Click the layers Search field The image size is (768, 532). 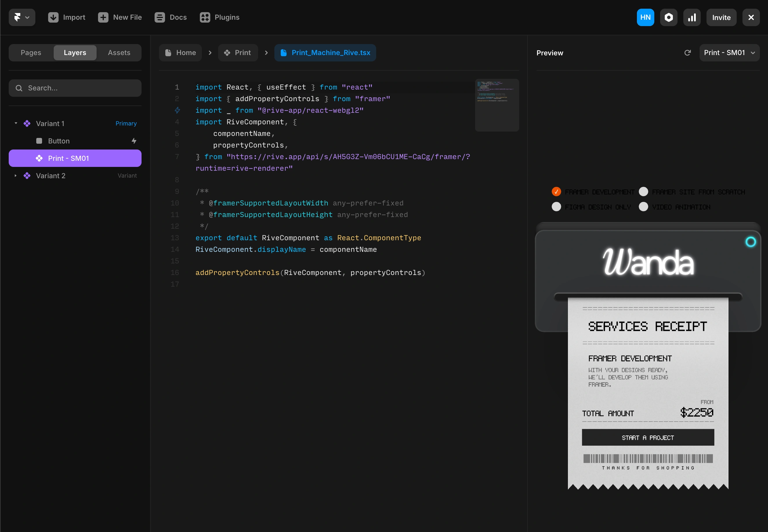tap(75, 88)
